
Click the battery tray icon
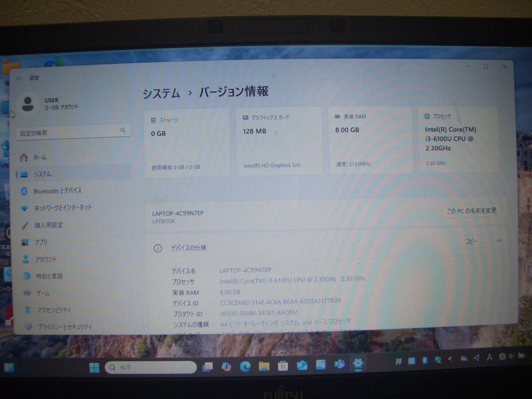(522, 355)
